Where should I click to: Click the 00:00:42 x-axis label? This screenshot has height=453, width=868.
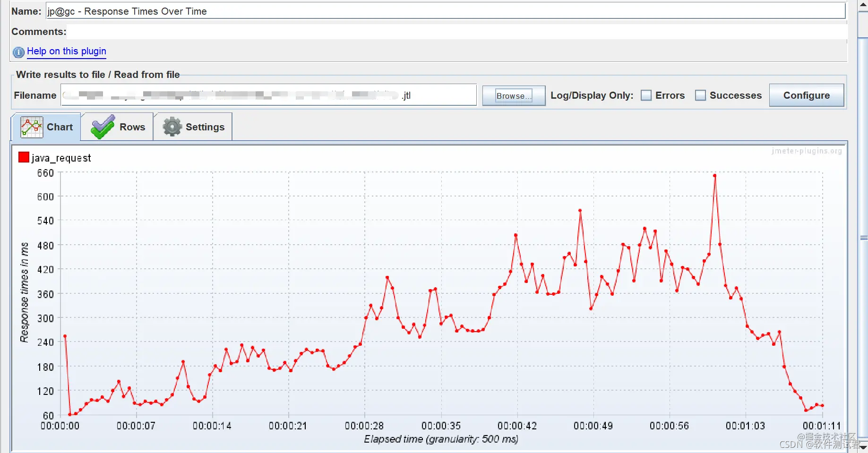pyautogui.click(x=517, y=426)
